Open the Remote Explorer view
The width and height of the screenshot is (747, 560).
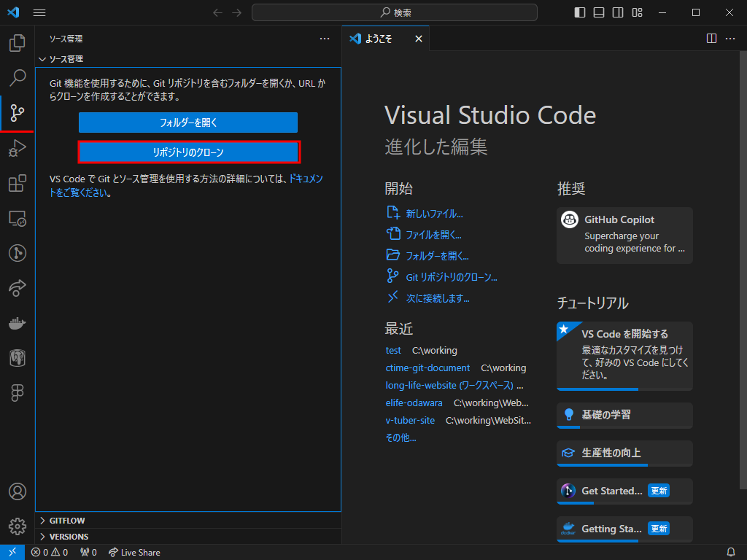click(18, 219)
